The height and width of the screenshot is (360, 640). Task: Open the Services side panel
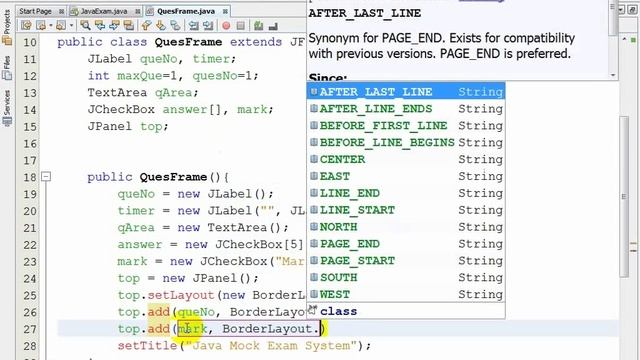point(7,107)
